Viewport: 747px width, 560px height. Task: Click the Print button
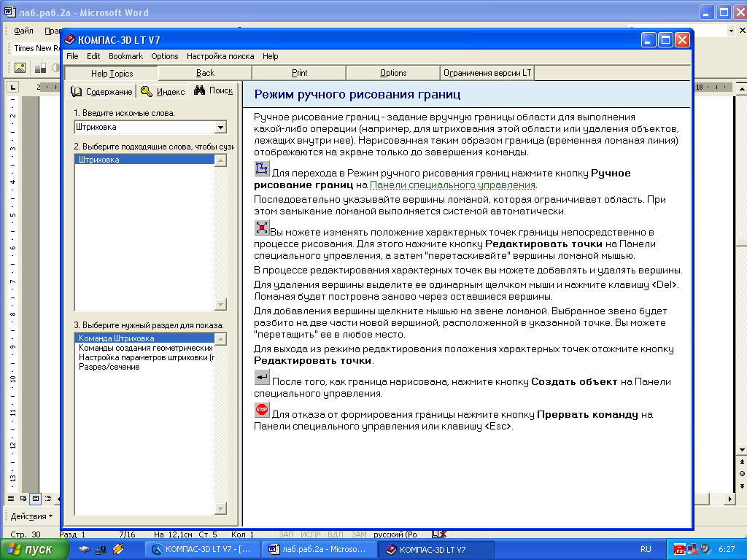[x=299, y=73]
